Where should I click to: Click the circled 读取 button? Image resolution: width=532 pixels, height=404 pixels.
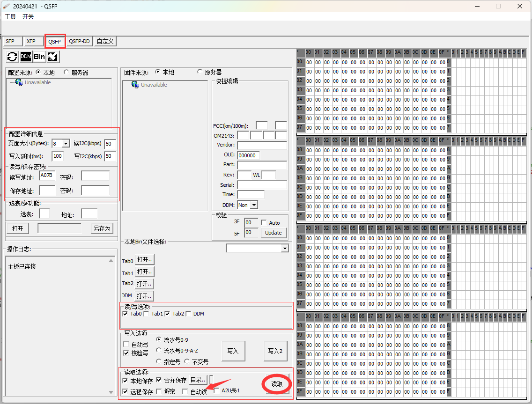[276, 383]
